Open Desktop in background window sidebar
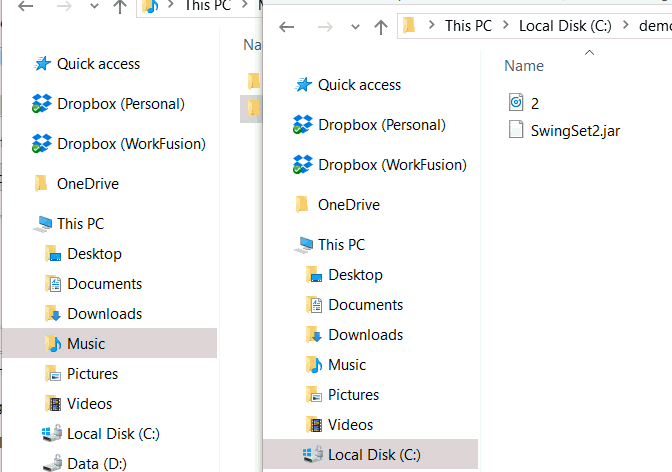This screenshot has height=472, width=672. click(x=94, y=253)
